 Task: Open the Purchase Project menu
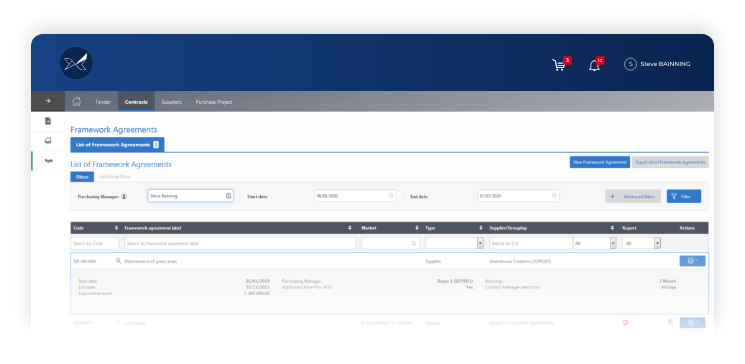click(x=214, y=102)
